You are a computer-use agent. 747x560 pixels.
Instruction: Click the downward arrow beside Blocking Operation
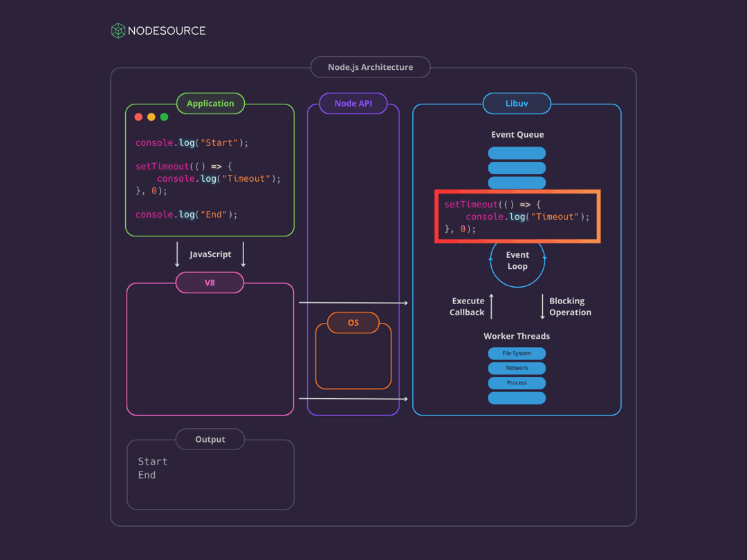click(542, 306)
